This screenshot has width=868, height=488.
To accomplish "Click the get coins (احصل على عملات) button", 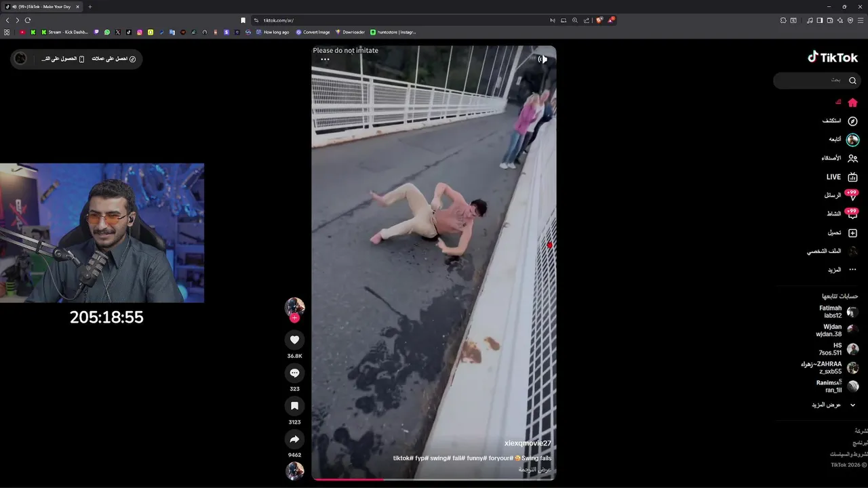I will pyautogui.click(x=114, y=59).
